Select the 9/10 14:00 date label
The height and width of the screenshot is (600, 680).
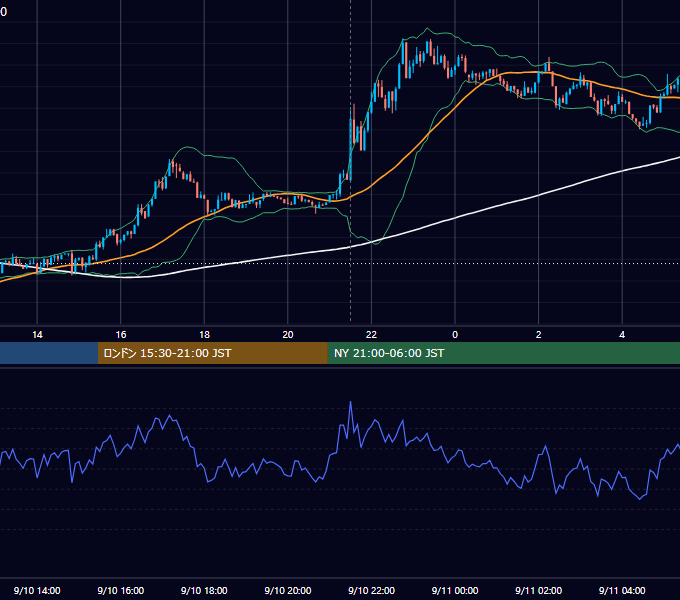coord(37,590)
